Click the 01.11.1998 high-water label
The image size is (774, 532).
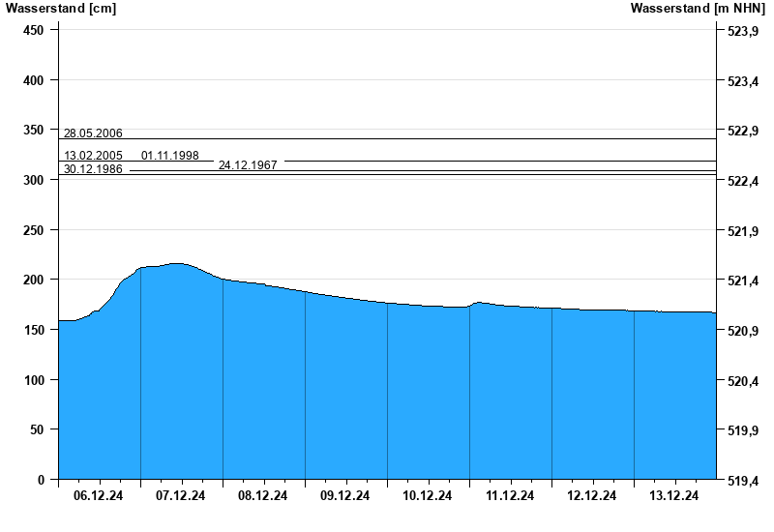(x=170, y=156)
